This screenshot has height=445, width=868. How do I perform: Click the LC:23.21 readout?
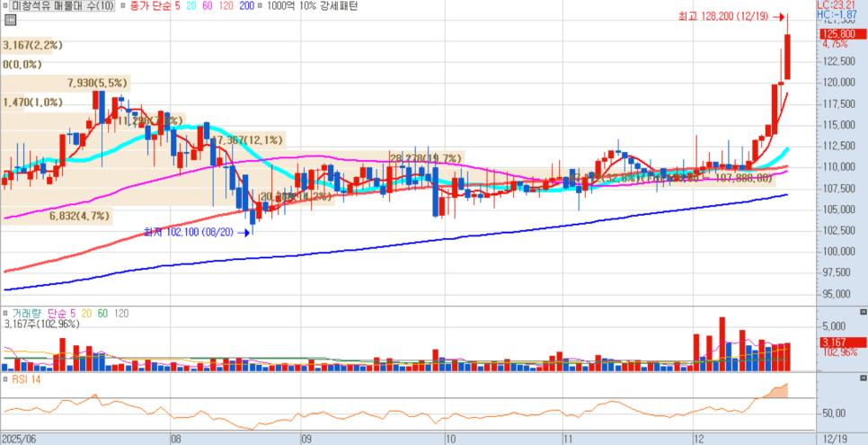(x=837, y=4)
